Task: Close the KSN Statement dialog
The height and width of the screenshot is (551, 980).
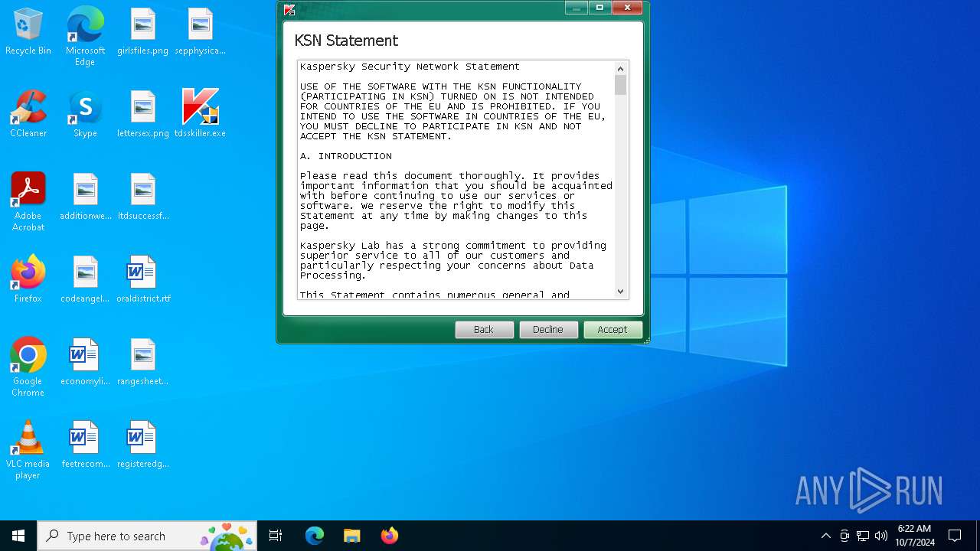Action: click(627, 8)
